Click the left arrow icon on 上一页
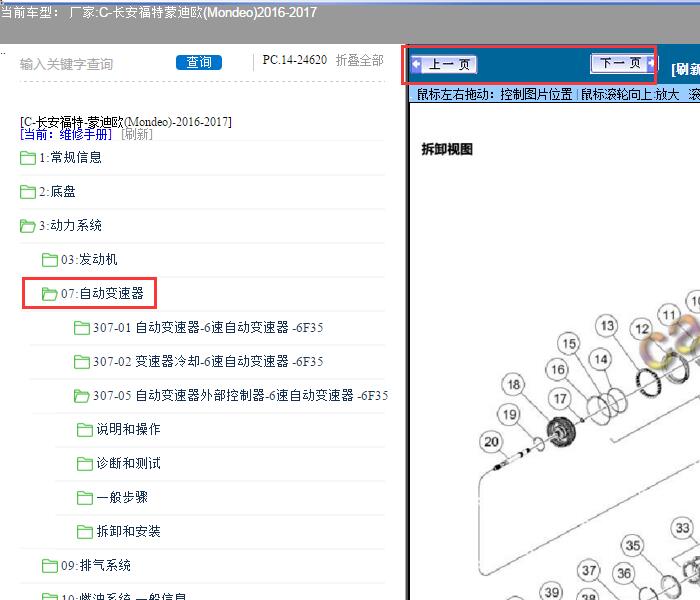700x600 pixels. [417, 64]
